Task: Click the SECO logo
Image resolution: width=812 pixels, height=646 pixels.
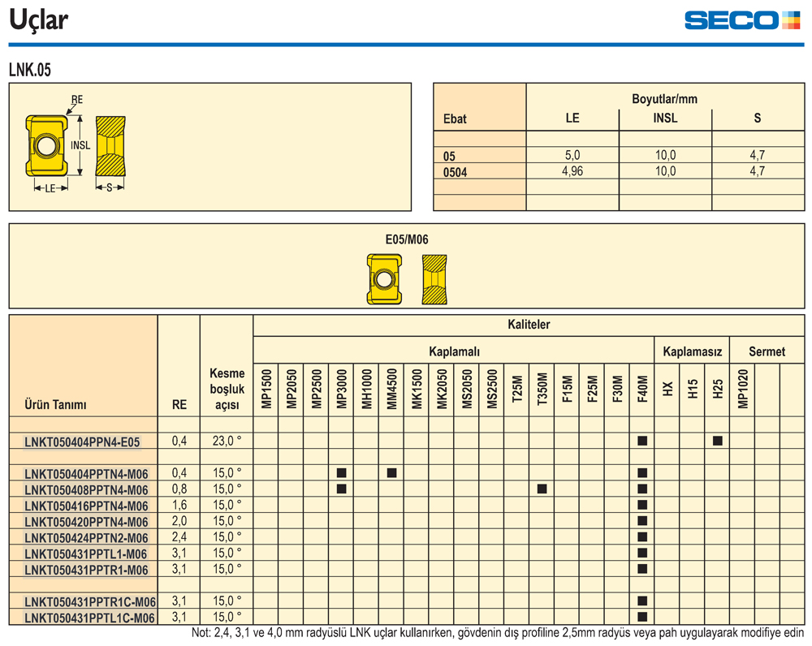Action: pos(742,20)
